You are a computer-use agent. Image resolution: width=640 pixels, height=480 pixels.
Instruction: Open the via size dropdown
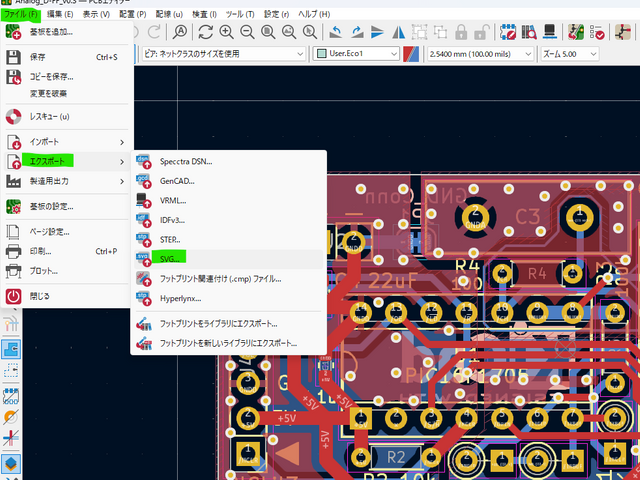(220, 53)
